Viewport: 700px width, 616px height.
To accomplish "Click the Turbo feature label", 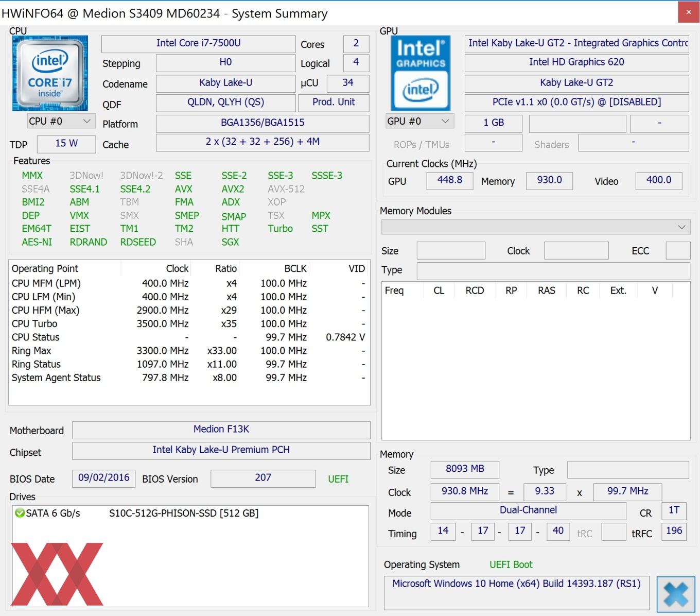I will tap(281, 229).
